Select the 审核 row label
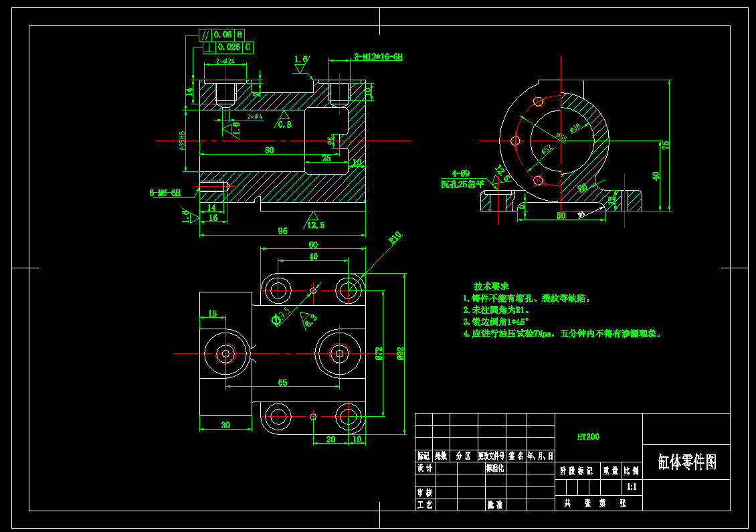The width and height of the screenshot is (756, 532). point(425,493)
